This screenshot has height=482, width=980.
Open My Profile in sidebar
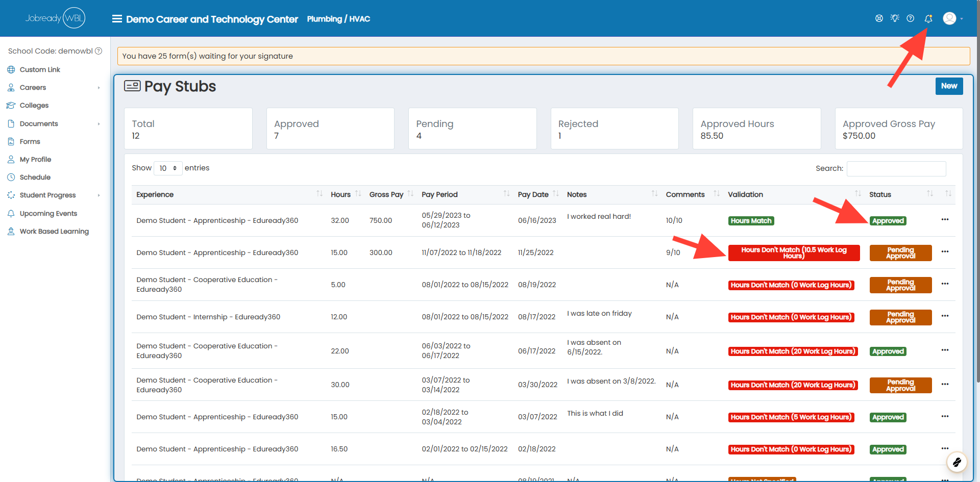35,160
